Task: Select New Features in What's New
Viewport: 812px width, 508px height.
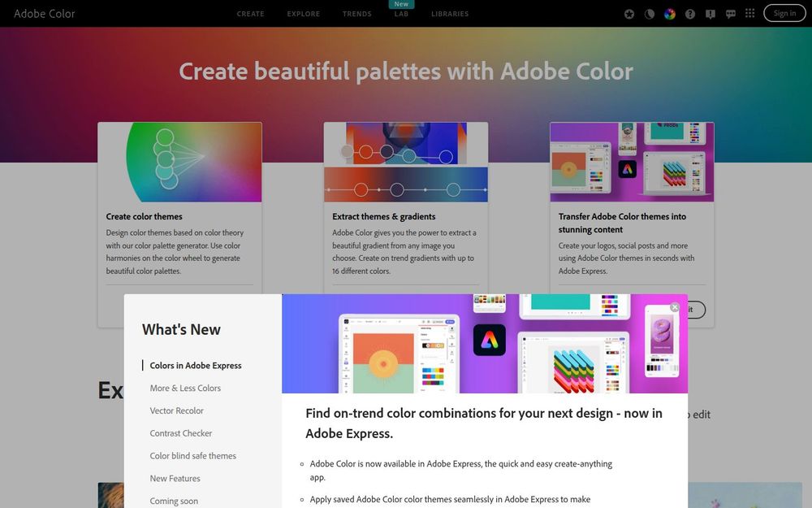Action: pos(175,479)
